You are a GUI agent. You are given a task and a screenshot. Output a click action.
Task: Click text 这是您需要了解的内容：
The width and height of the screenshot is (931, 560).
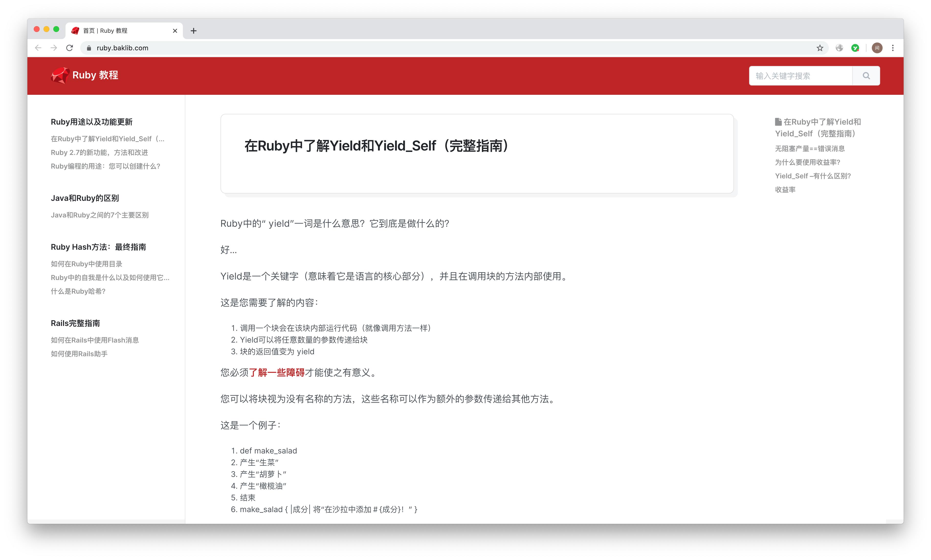tap(269, 303)
